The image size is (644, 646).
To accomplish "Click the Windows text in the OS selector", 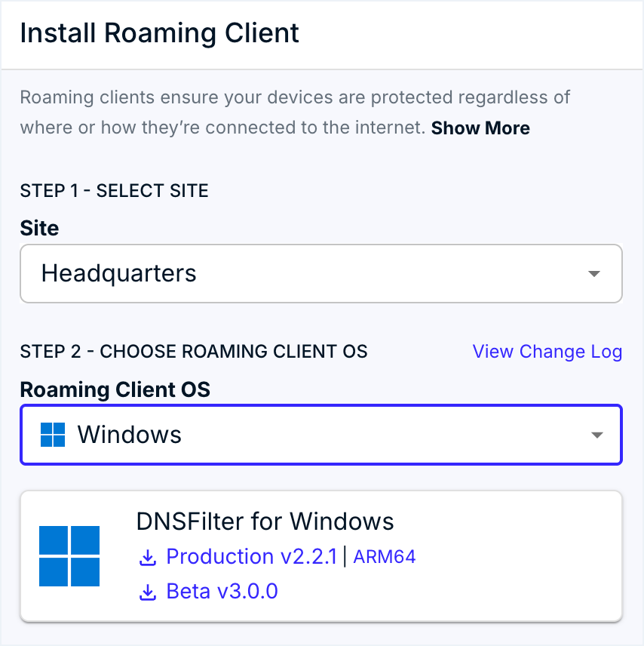I will click(x=130, y=435).
